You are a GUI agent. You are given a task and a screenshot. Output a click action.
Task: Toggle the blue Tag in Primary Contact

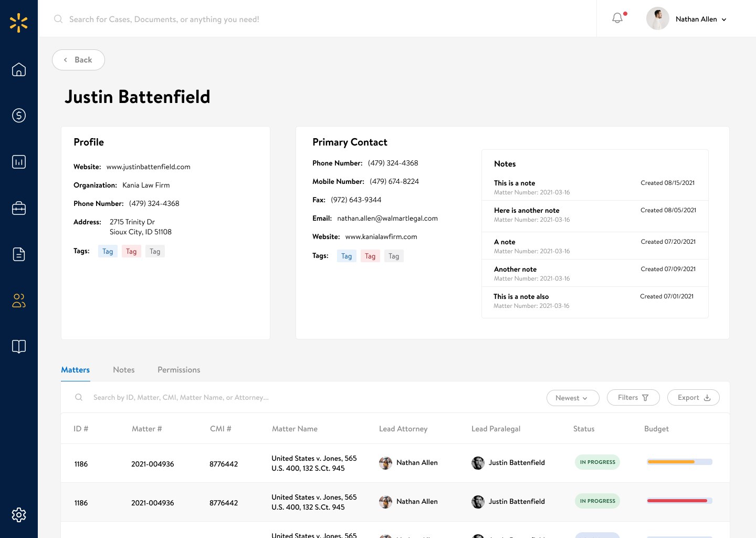[346, 256]
